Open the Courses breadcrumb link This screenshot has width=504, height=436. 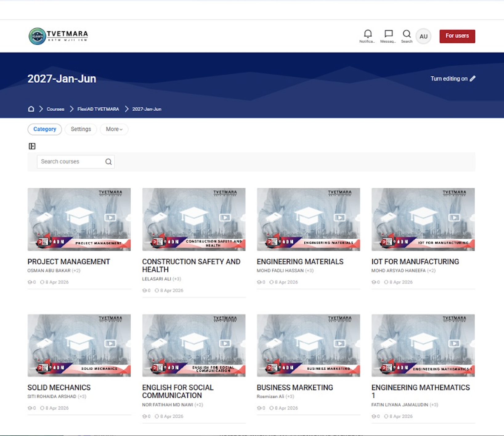coord(55,109)
